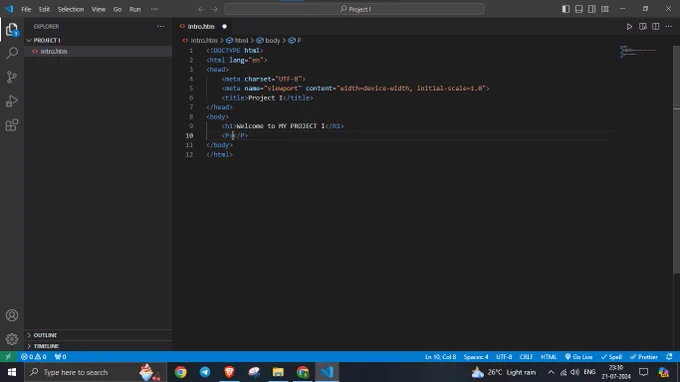Change file encoding UTF-8
This screenshot has height=382, width=680.
pos(504,357)
